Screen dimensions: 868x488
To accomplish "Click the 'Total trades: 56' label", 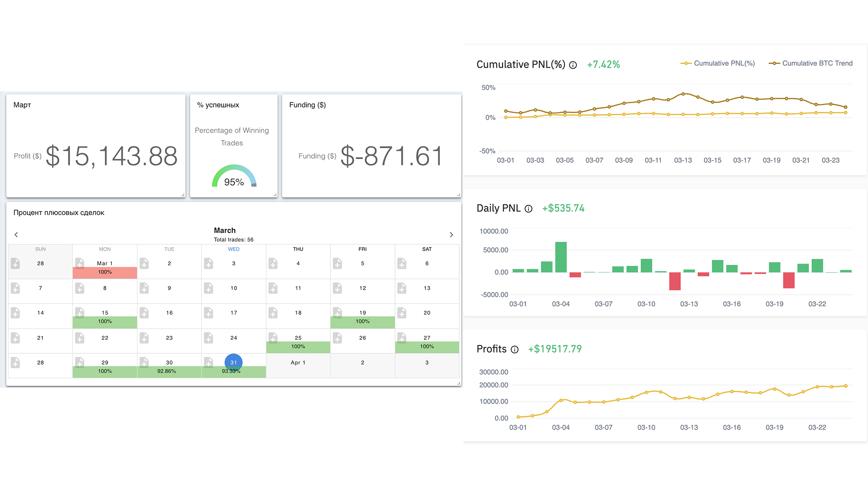I will tap(234, 240).
